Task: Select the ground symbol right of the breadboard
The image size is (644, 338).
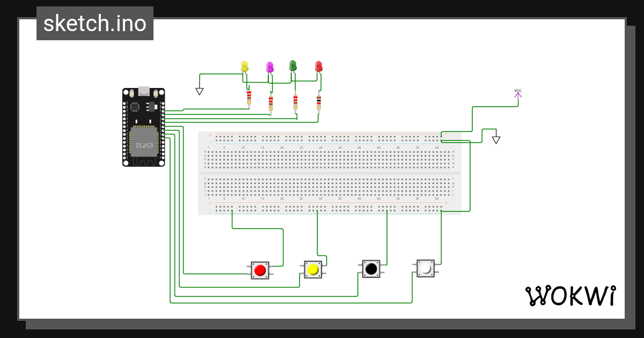Action: coord(496,139)
